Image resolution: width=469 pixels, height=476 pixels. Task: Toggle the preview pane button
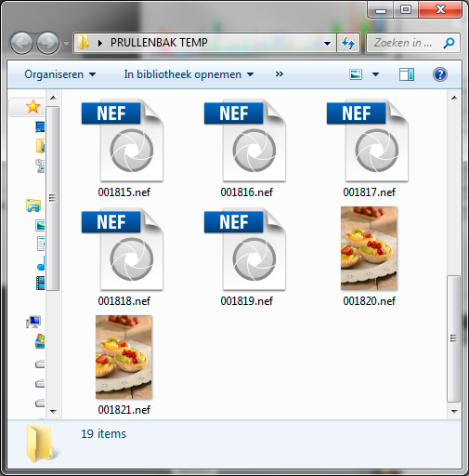click(x=407, y=74)
